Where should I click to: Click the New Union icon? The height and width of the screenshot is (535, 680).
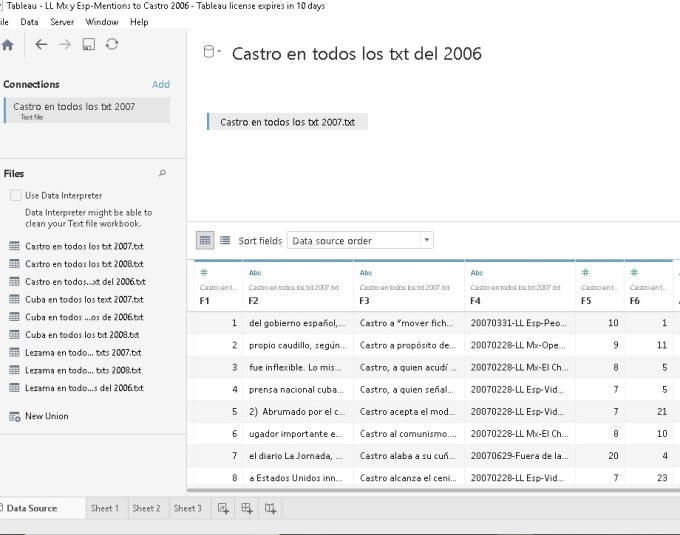point(15,417)
